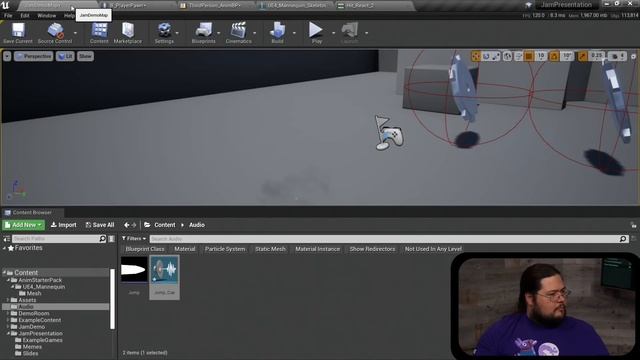Image resolution: width=640 pixels, height=360 pixels.
Task: Select the rotate gizmo mode icon
Action: 486,56
